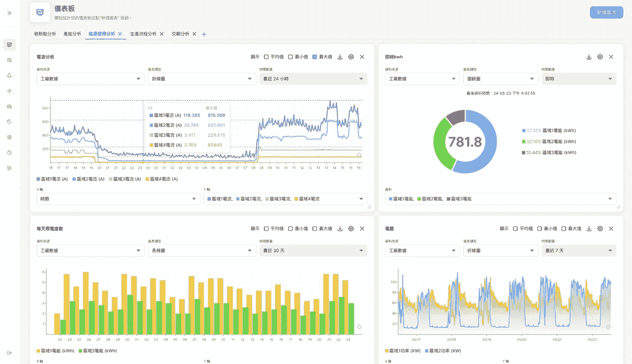Open 即時 time range dropdown in 即時kwh
Image resolution: width=632 pixels, height=364 pixels.
(579, 78)
